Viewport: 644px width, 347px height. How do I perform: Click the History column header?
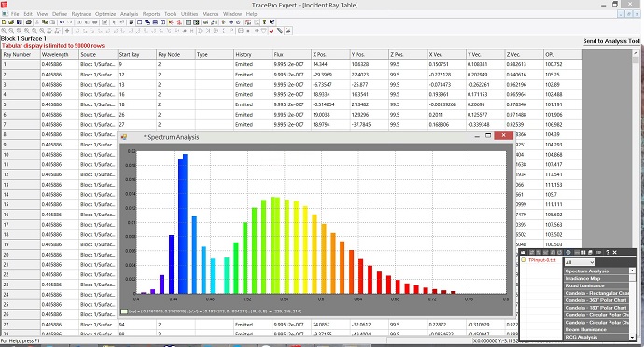coord(253,55)
